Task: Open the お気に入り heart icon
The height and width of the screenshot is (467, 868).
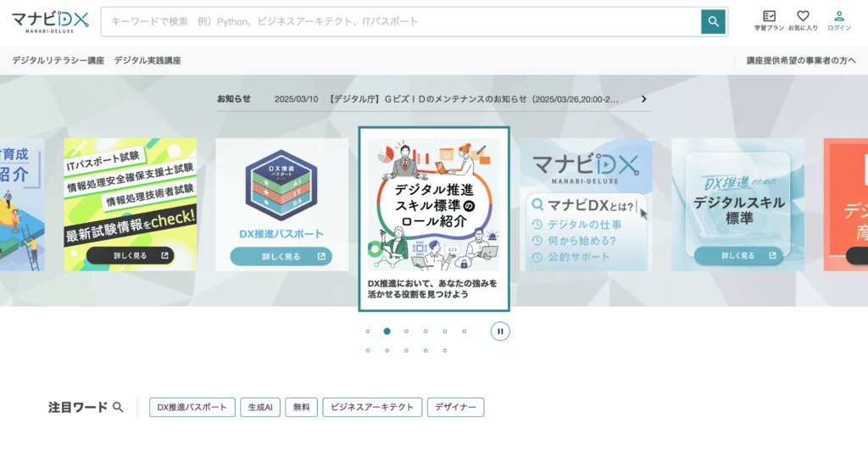Action: [803, 20]
